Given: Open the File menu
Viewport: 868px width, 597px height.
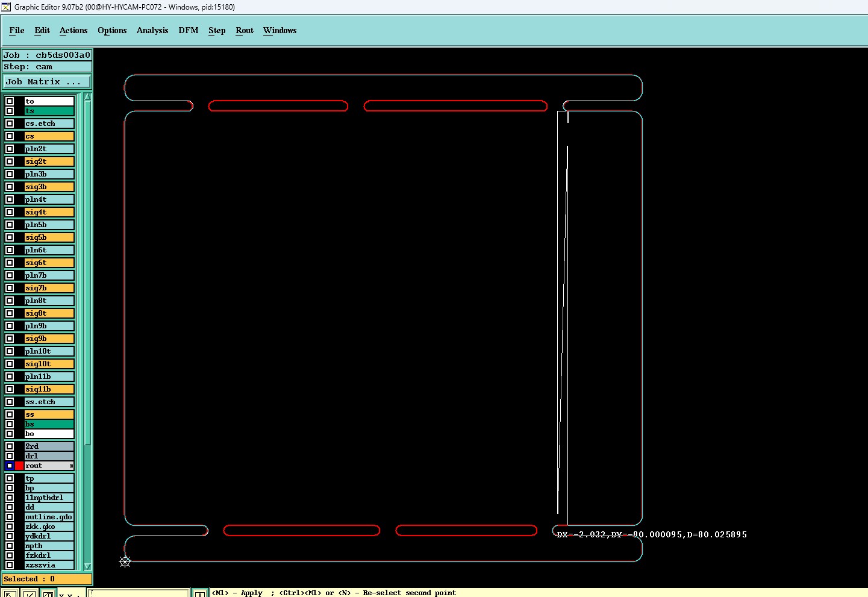Looking at the screenshot, I should click(x=17, y=30).
